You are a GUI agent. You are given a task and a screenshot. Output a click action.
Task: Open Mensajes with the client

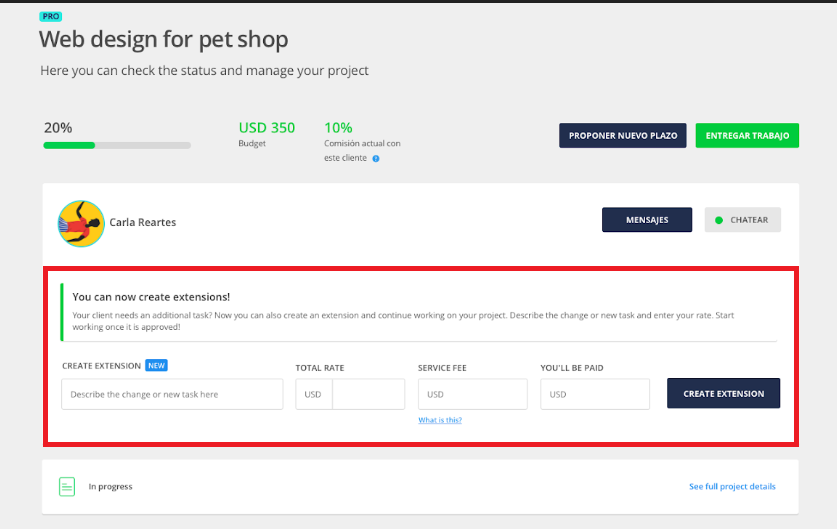(646, 220)
